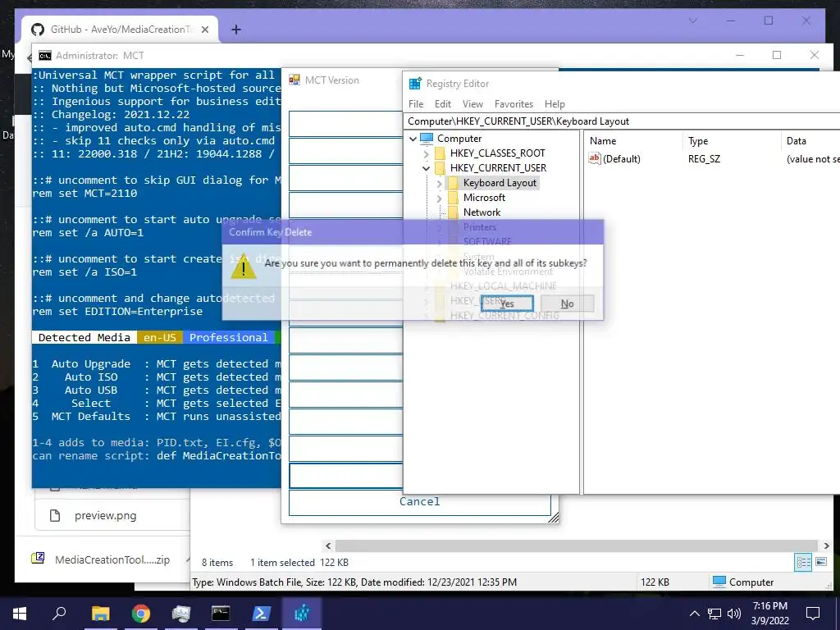This screenshot has height=630, width=840.
Task: Open the Registry Editor Edit menu
Action: 442,104
